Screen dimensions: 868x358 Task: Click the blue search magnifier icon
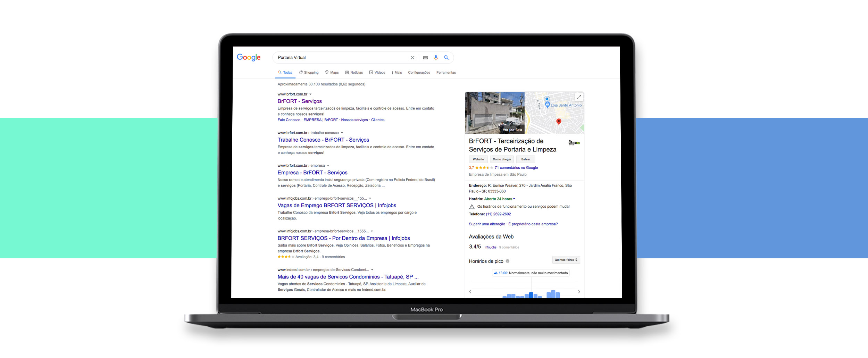446,58
